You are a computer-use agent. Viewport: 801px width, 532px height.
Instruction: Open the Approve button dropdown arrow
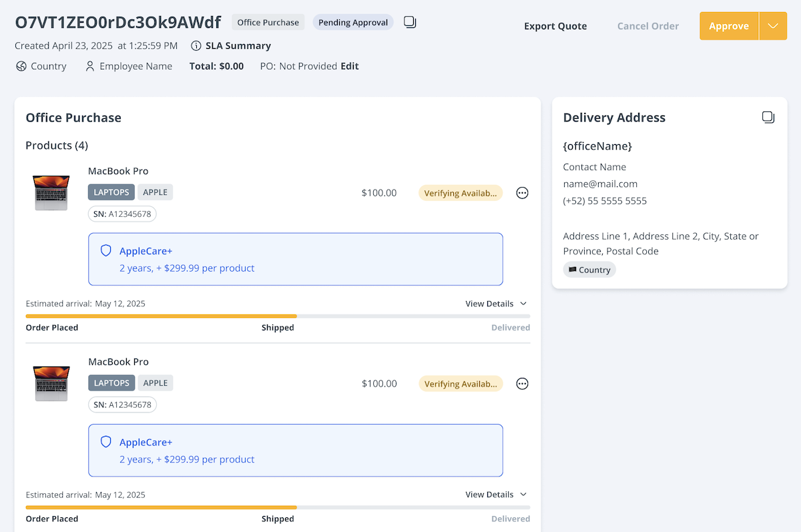773,26
